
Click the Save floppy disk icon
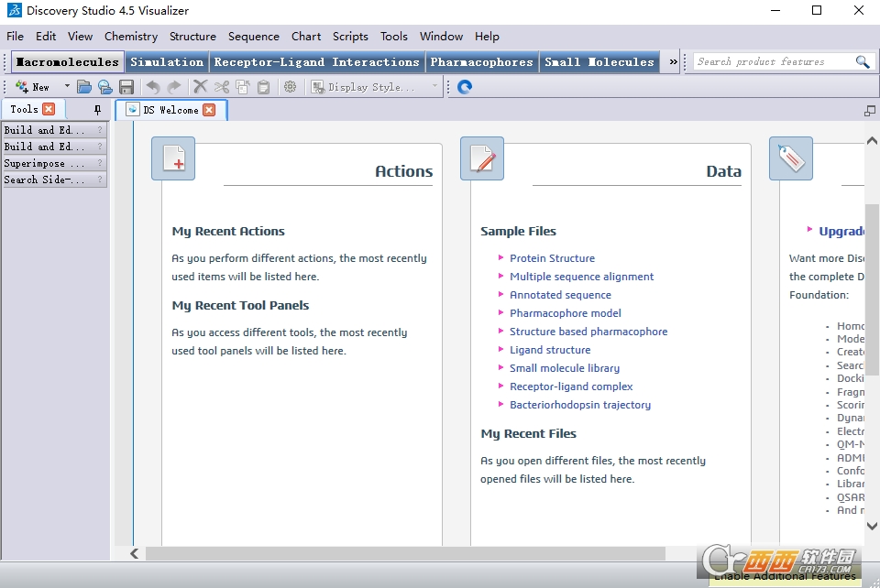(126, 87)
